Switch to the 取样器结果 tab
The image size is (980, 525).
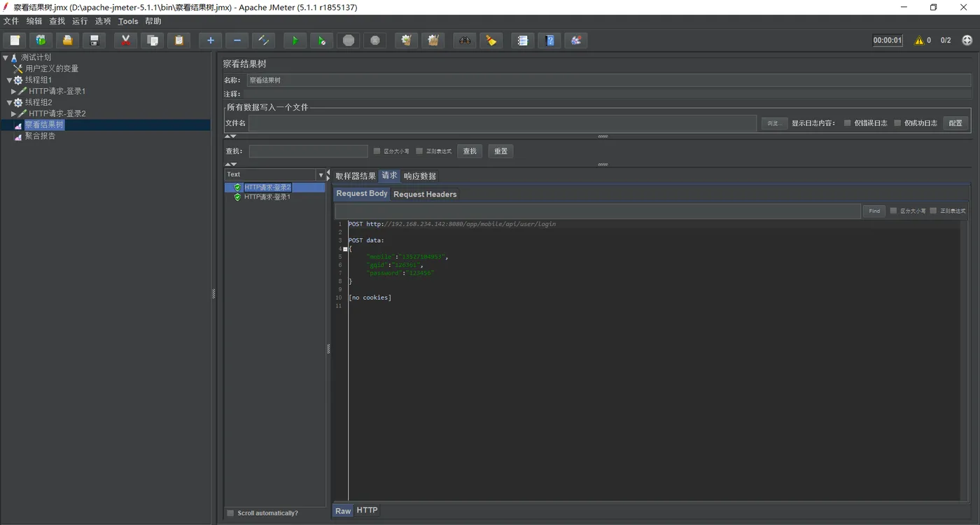pyautogui.click(x=356, y=176)
